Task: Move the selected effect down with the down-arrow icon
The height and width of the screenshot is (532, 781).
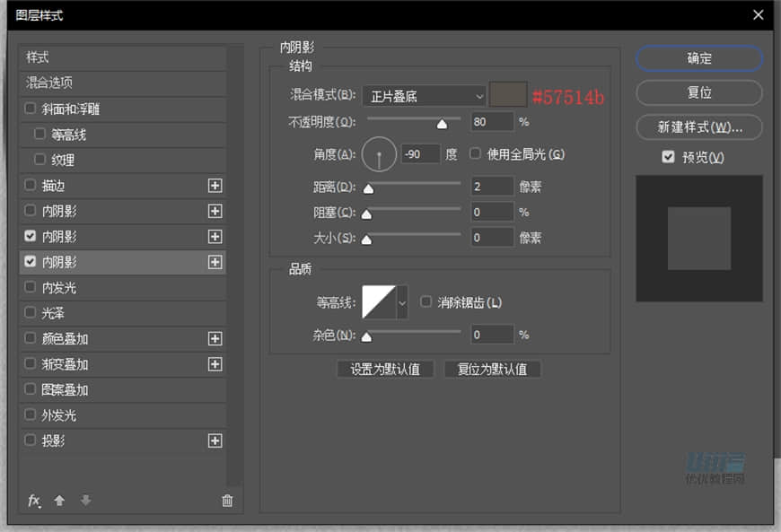Action: pos(84,501)
